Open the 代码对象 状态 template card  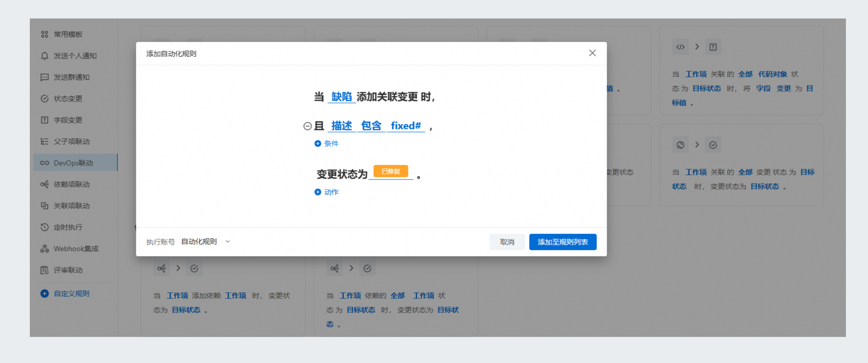tap(741, 71)
